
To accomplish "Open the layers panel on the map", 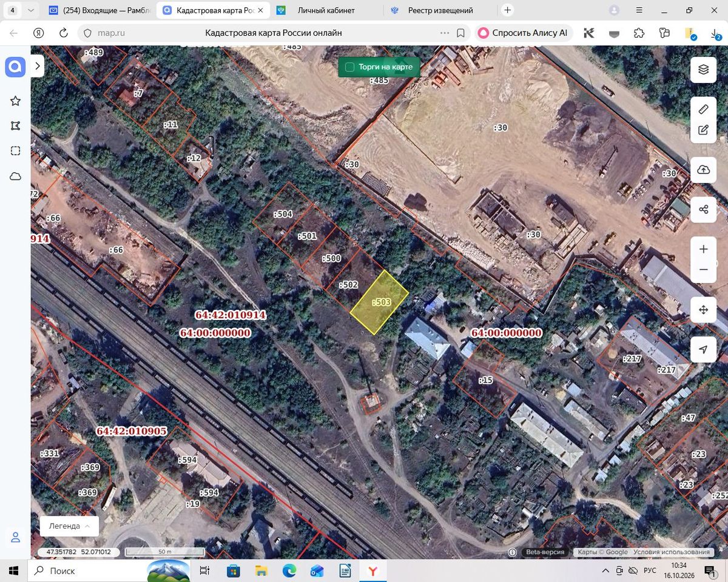I will [x=703, y=70].
